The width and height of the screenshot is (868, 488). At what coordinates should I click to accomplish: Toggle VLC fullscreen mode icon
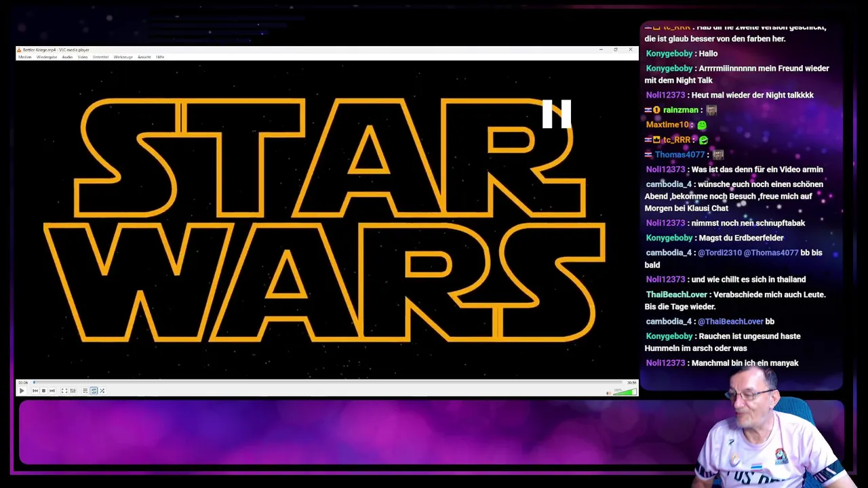[x=64, y=390]
